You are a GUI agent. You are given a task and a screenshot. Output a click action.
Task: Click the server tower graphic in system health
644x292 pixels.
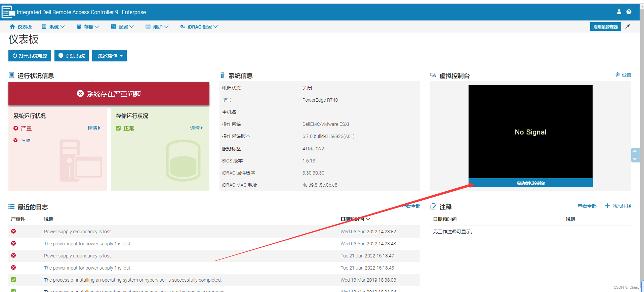[81, 160]
